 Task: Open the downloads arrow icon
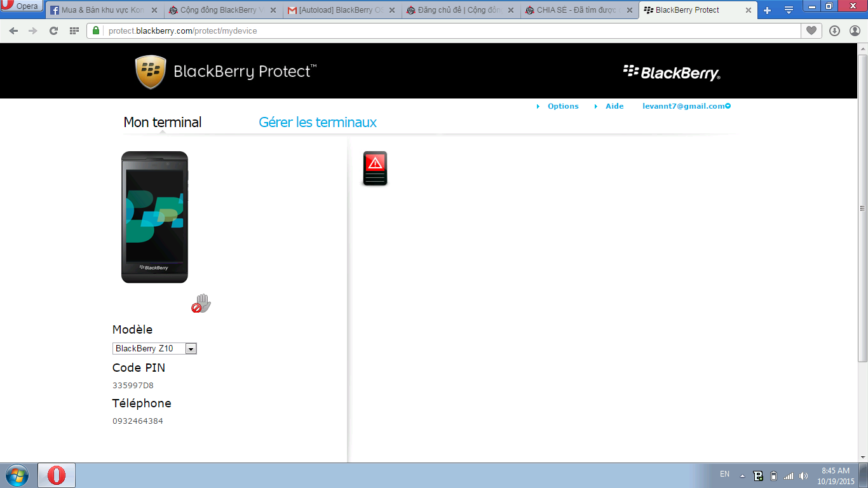point(835,30)
